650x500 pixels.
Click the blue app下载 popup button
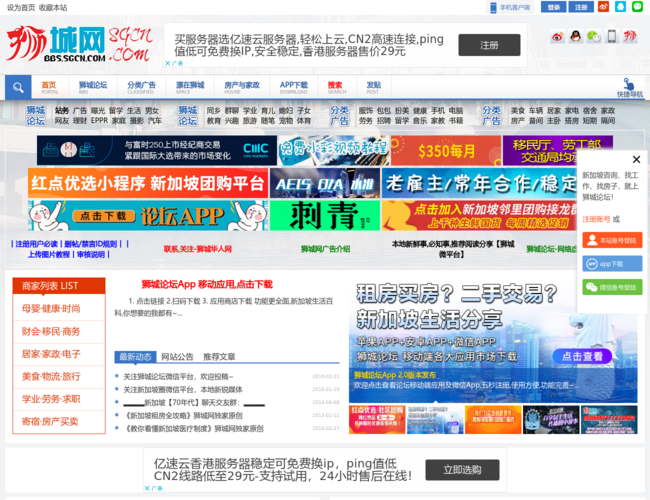612,264
